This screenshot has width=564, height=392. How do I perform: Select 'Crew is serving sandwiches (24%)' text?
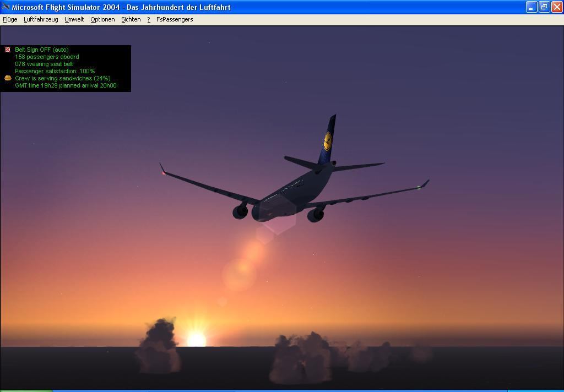pos(63,78)
